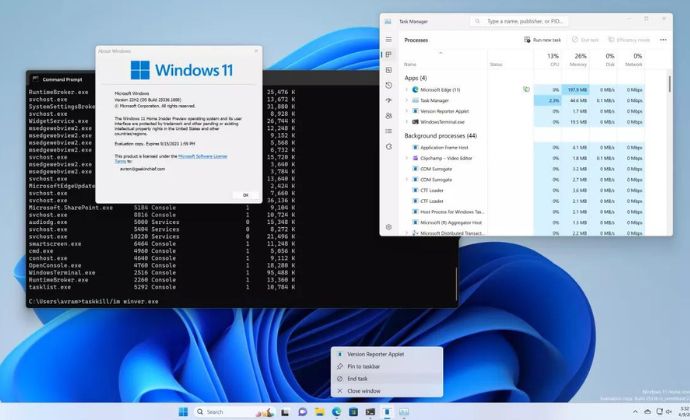Click OK in About Windows dialog
Viewport: 690px width, 420px height.
(245, 195)
